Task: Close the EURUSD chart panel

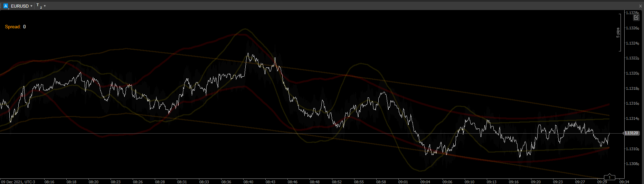Action: (640, 6)
